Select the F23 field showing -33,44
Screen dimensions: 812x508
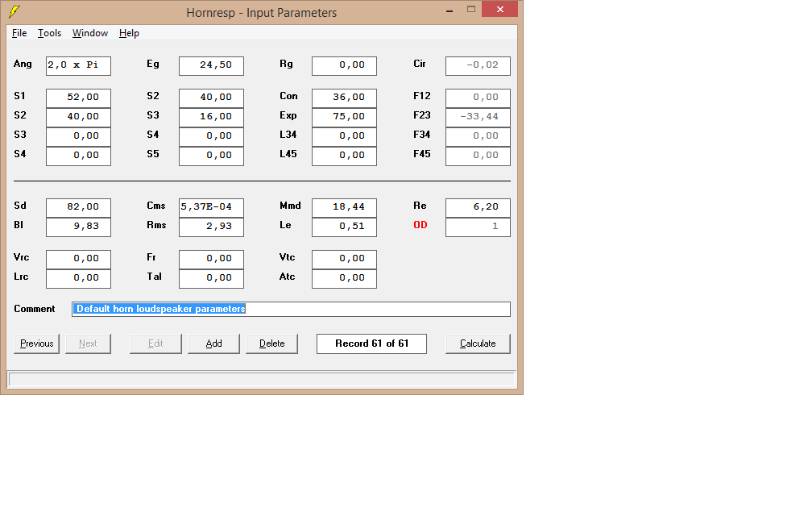pyautogui.click(x=478, y=117)
